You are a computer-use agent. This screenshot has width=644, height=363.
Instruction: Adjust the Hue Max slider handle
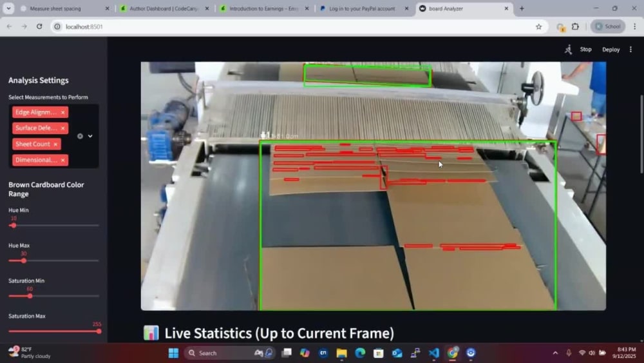pyautogui.click(x=24, y=260)
